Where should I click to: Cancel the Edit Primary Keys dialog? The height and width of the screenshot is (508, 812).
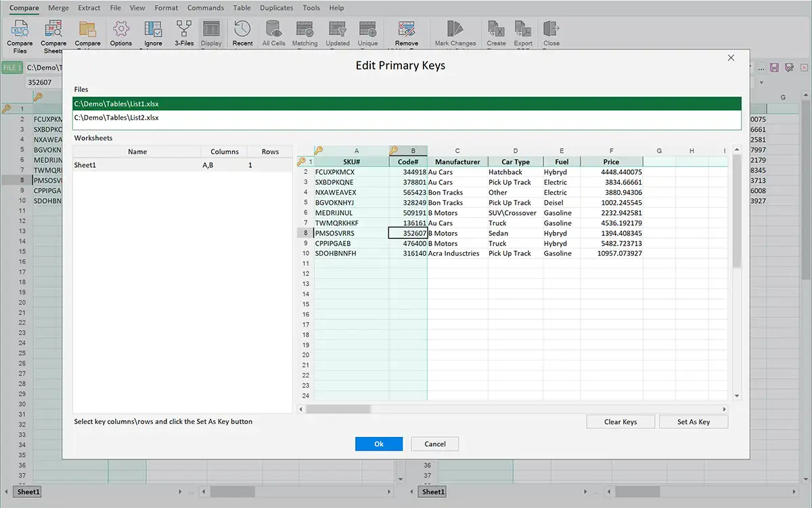435,444
